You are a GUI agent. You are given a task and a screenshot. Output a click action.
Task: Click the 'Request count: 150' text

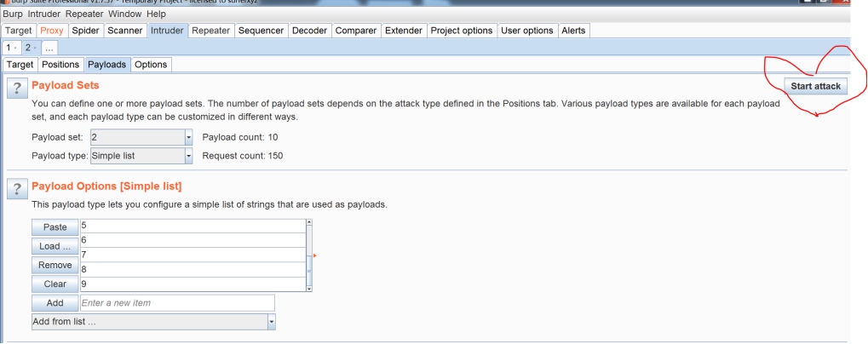click(243, 156)
